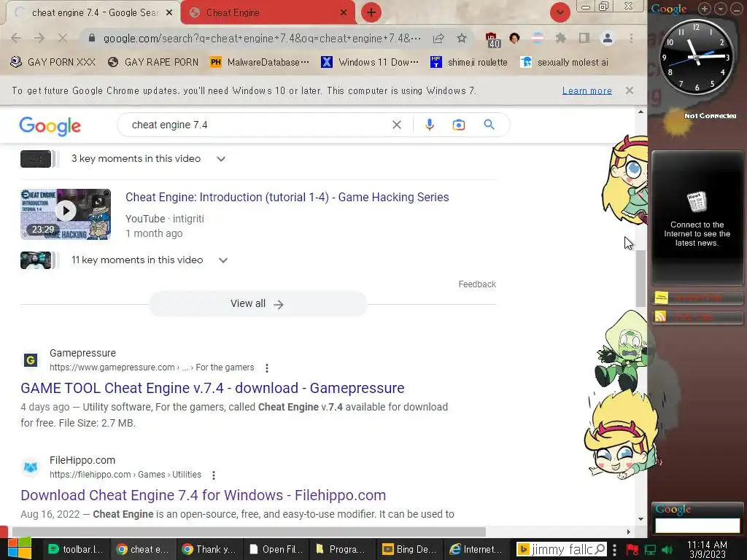
Task: Open the Bing De... taskbar item
Action: 409,550
